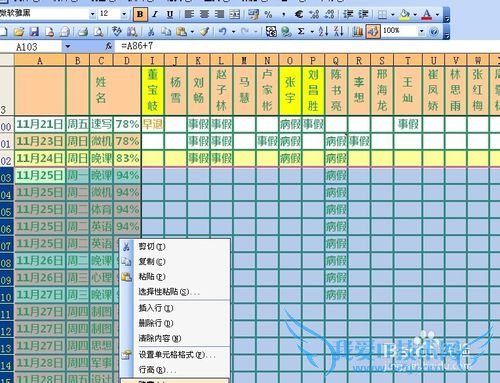Activate the Format Painter brush
The height and width of the screenshot is (383, 500).
click(204, 32)
